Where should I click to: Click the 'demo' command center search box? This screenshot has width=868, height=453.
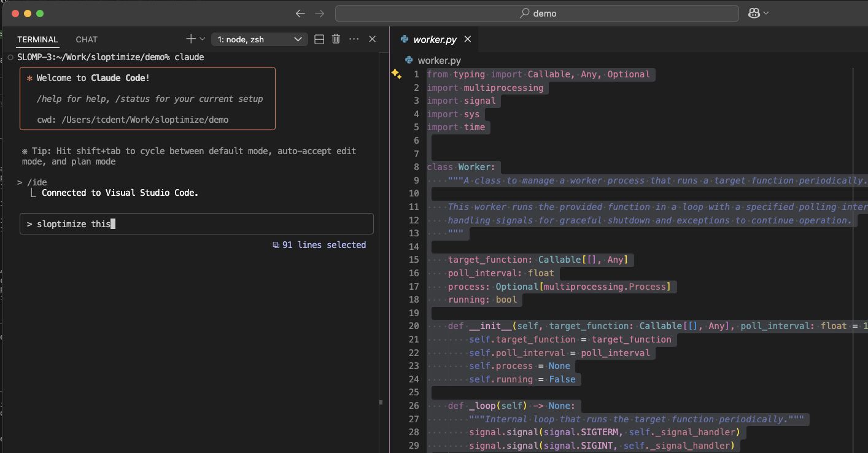(537, 14)
